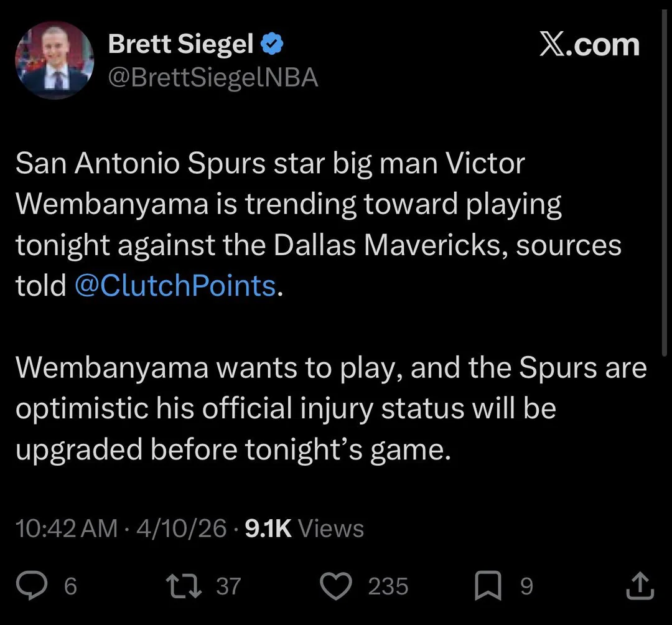Open sharing options with the share icon
Viewport: 672px width, 625px height.
[640, 586]
